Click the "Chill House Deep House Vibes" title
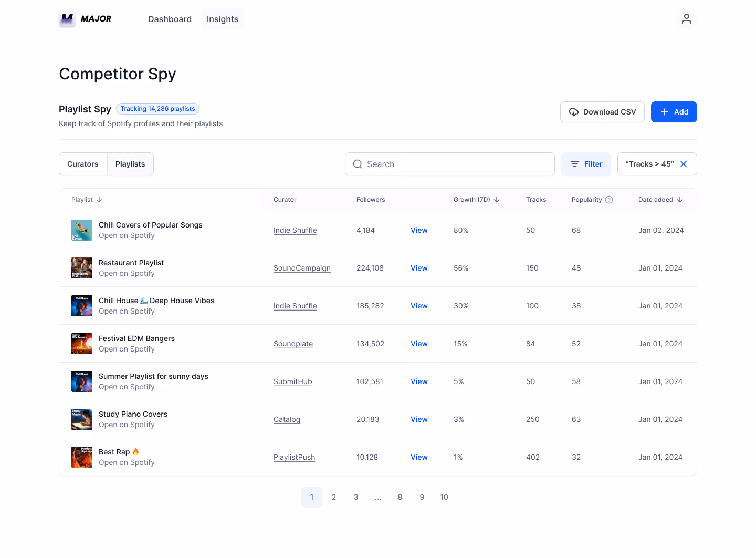The width and height of the screenshot is (756, 558). [x=156, y=301]
